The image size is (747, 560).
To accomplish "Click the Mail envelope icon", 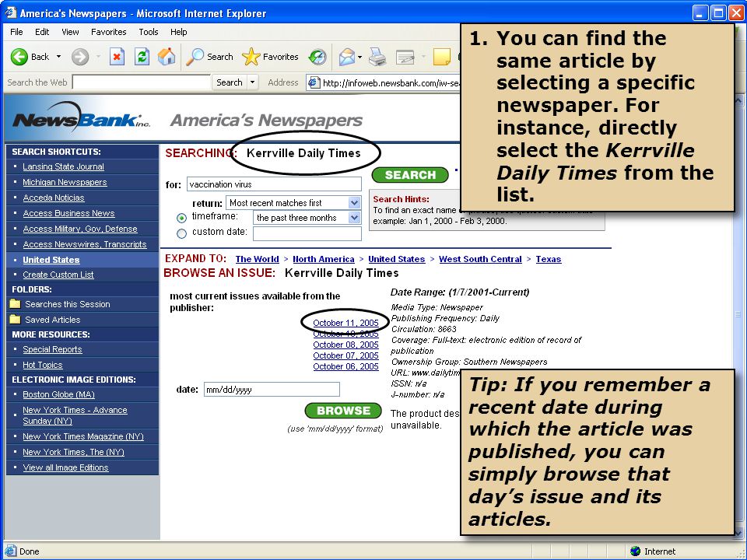I will point(347,57).
